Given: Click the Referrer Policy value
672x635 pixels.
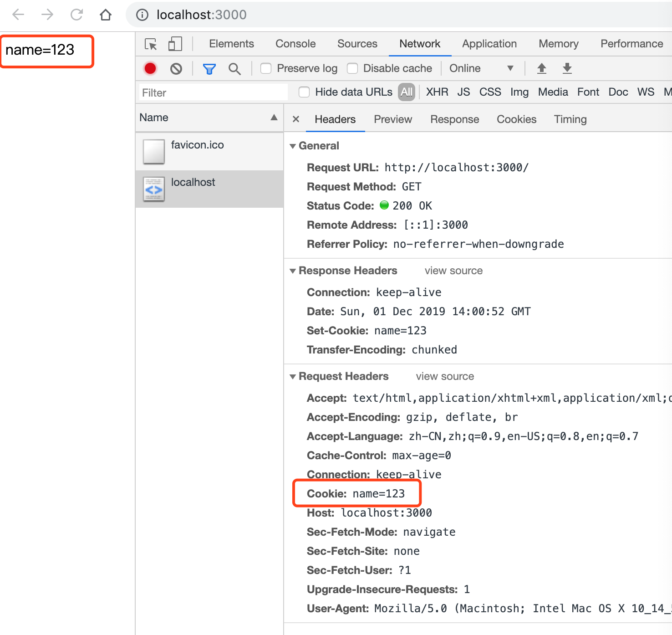Looking at the screenshot, I should (x=479, y=244).
